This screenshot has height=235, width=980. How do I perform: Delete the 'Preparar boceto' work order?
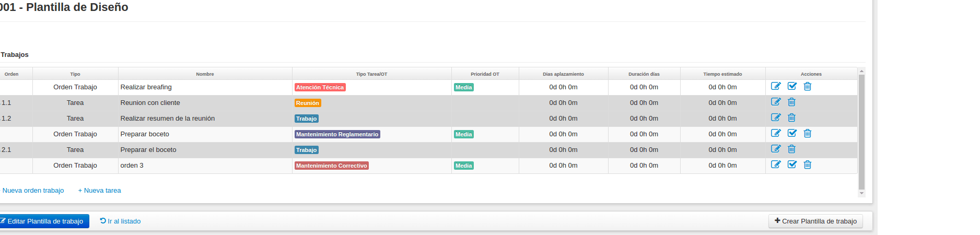click(807, 133)
